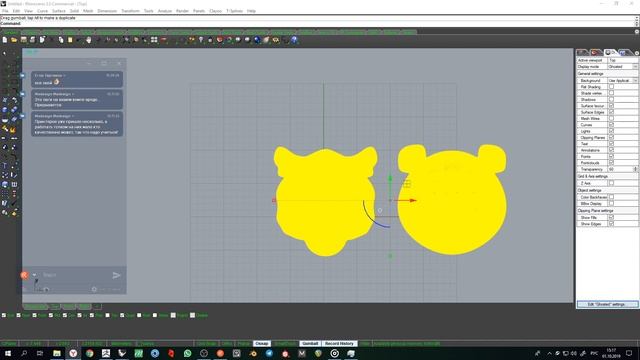Image resolution: width=640 pixels, height=360 pixels.
Task: Toggle Osnap in the status bar
Action: pos(262,344)
